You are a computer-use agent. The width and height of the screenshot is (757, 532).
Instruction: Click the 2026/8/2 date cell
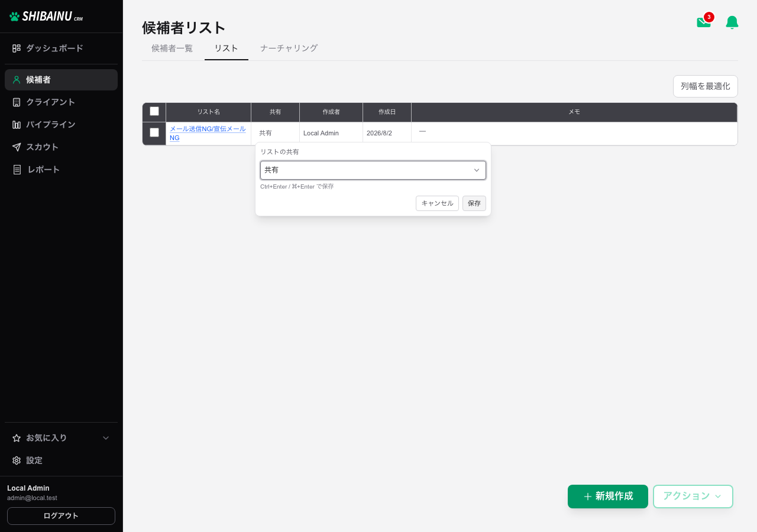(387, 133)
